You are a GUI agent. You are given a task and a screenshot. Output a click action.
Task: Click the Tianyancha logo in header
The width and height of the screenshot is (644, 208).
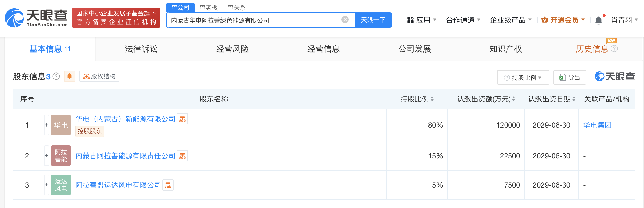point(36,18)
